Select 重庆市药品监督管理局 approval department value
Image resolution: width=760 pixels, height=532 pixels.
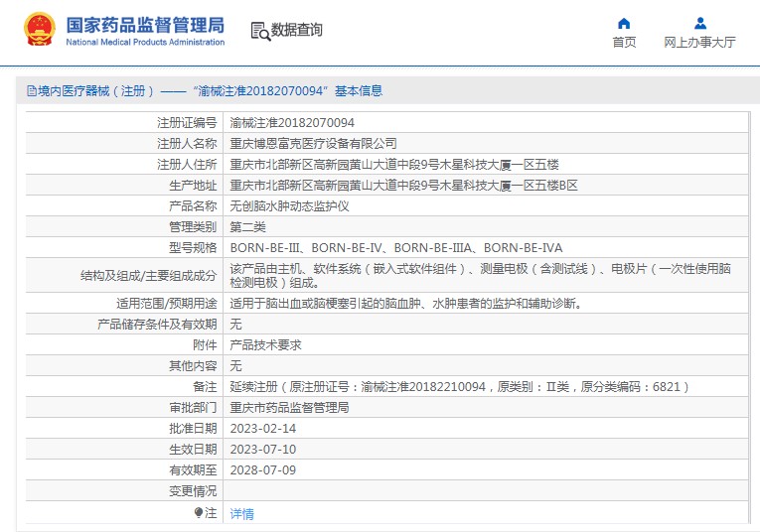(x=289, y=407)
